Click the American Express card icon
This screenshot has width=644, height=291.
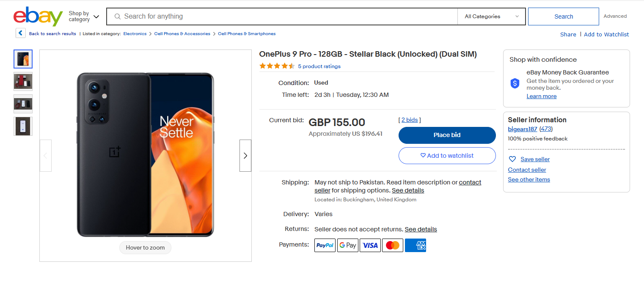(x=416, y=245)
